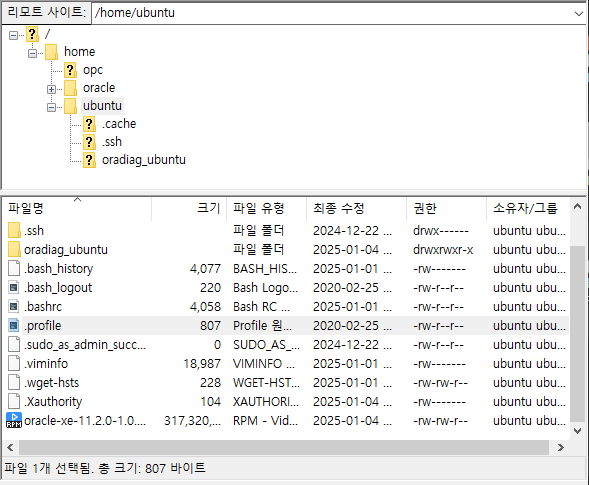Click the .Xauthority blank file icon

[x=14, y=402]
